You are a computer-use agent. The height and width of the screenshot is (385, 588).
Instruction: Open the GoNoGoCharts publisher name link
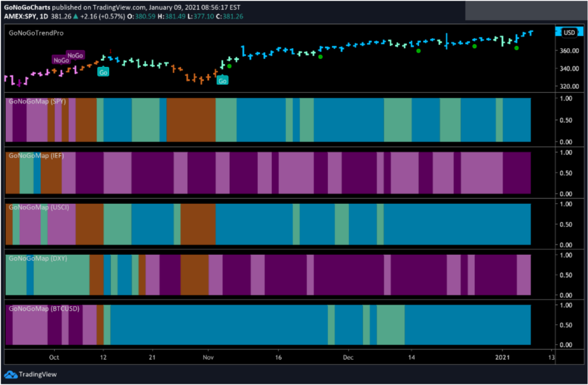tap(26, 7)
